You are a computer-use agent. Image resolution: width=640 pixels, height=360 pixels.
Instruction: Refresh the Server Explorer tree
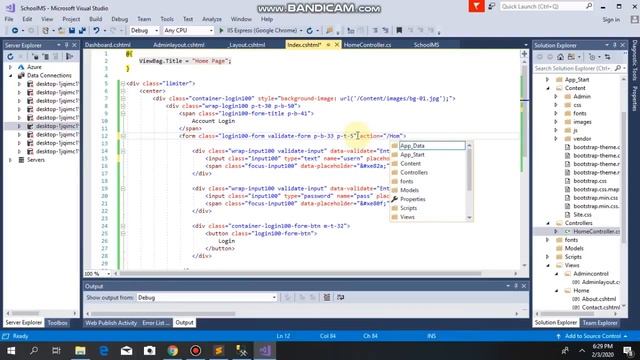pyautogui.click(x=11, y=56)
